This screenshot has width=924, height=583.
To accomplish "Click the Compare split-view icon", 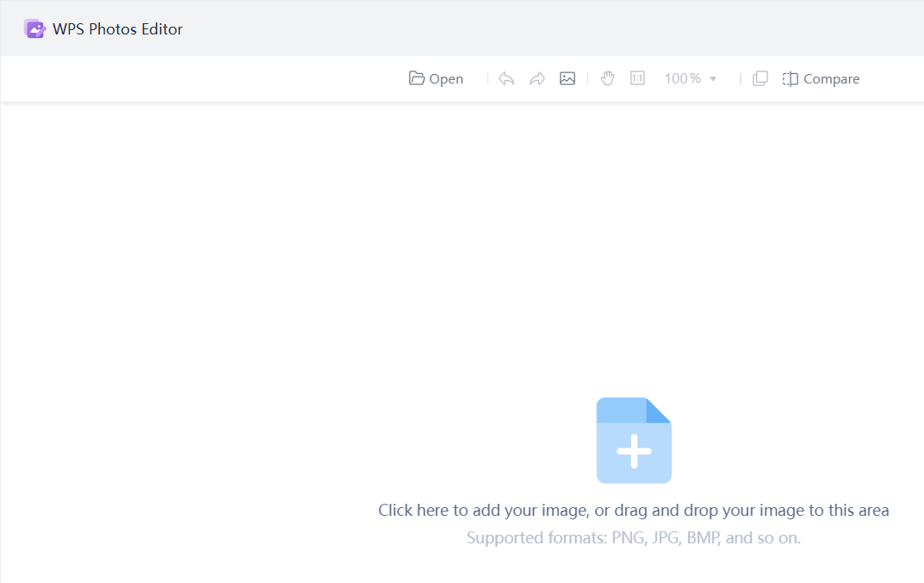I will click(x=790, y=78).
